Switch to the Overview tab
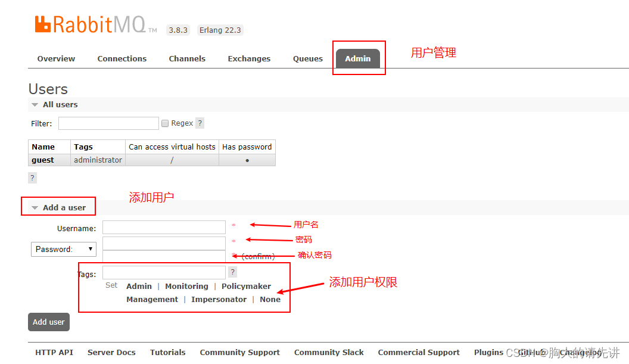The height and width of the screenshot is (364, 629). click(56, 58)
